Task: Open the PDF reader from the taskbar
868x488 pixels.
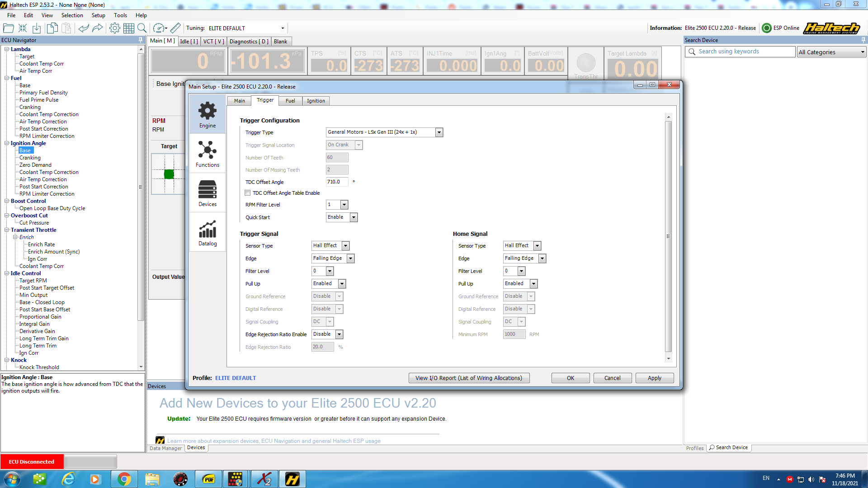Action: click(x=208, y=479)
